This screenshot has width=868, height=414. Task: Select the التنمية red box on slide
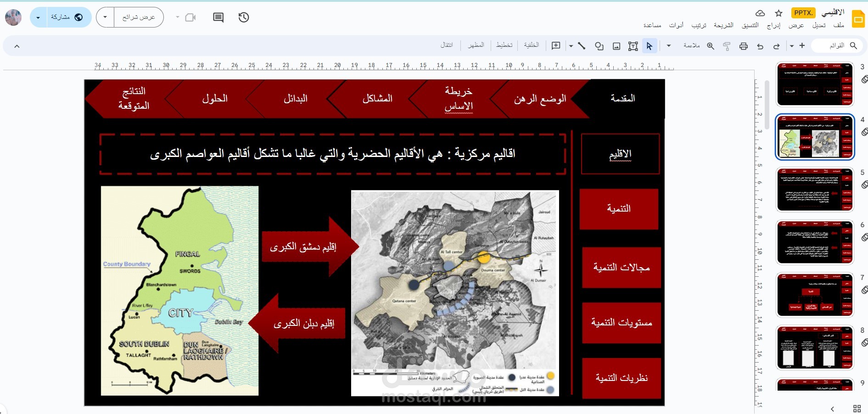click(x=619, y=209)
